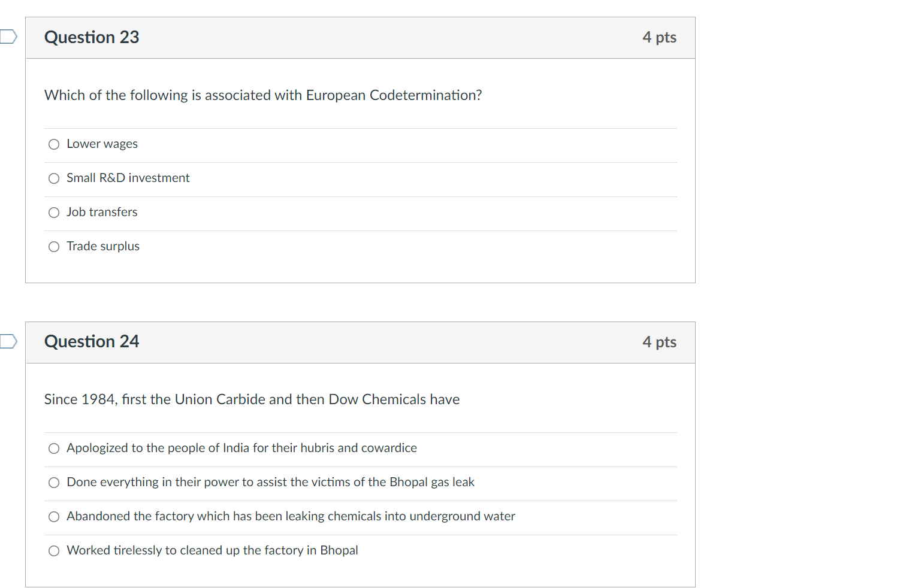This screenshot has width=903, height=588.
Task: Select 'Abandoned the factory' radio button
Action: pos(53,516)
